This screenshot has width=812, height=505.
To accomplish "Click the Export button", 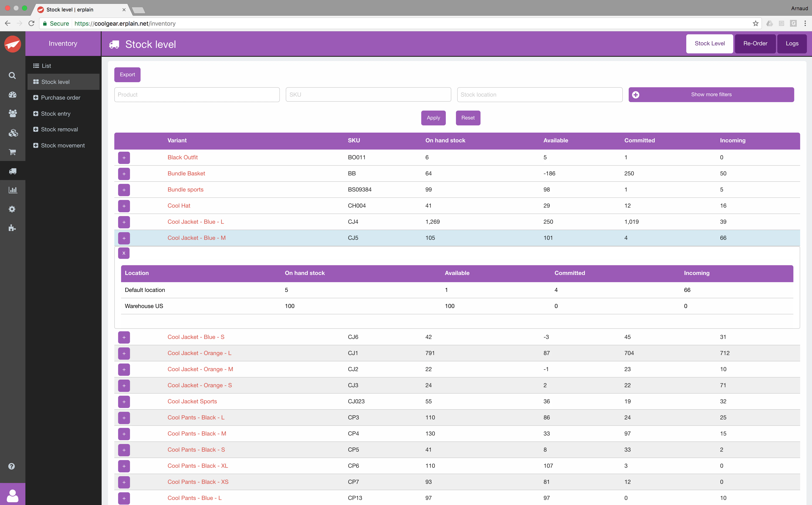I will point(127,75).
